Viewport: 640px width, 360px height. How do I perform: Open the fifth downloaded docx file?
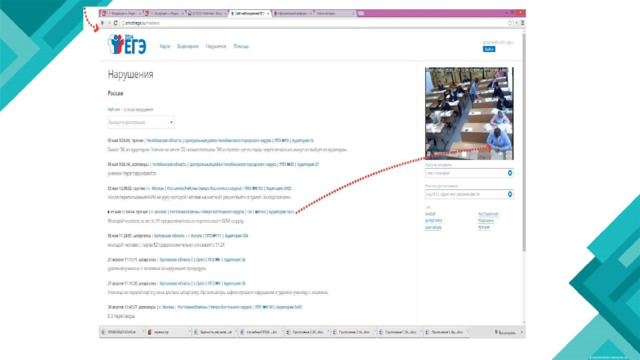click(306, 332)
